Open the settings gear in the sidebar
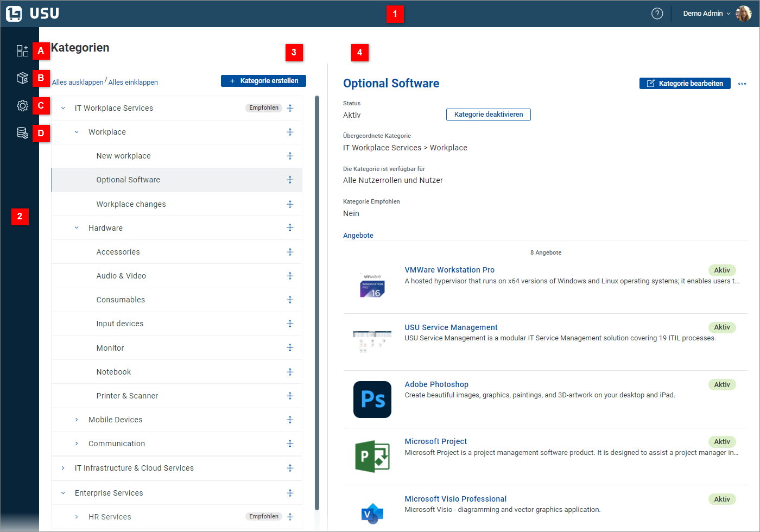760x532 pixels. click(22, 105)
